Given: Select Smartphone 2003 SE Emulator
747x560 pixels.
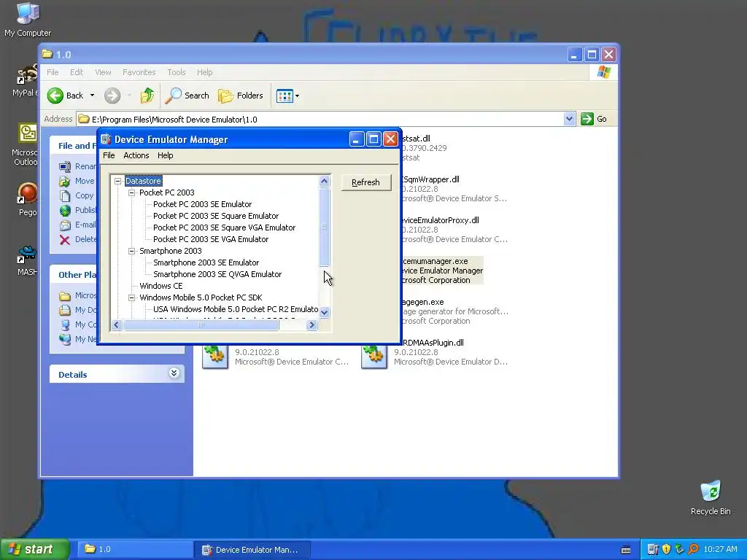Looking at the screenshot, I should (206, 262).
